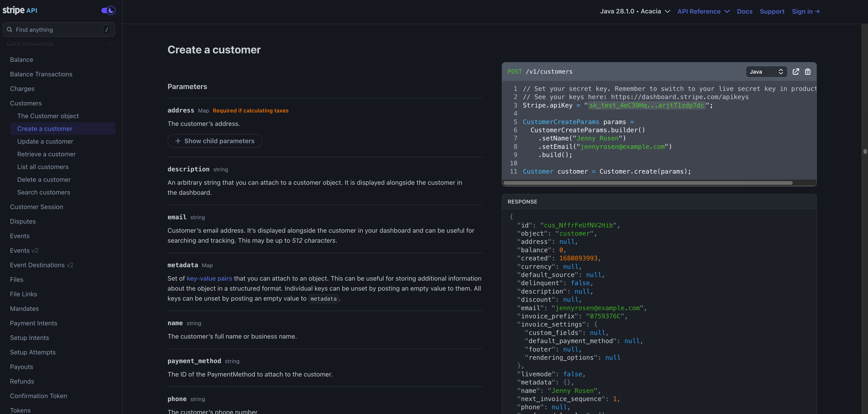
Task: Click the Parameters section heading
Action: (187, 87)
